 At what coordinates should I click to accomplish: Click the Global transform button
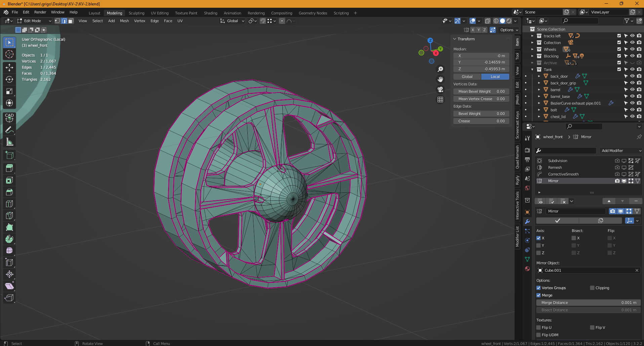(x=467, y=77)
